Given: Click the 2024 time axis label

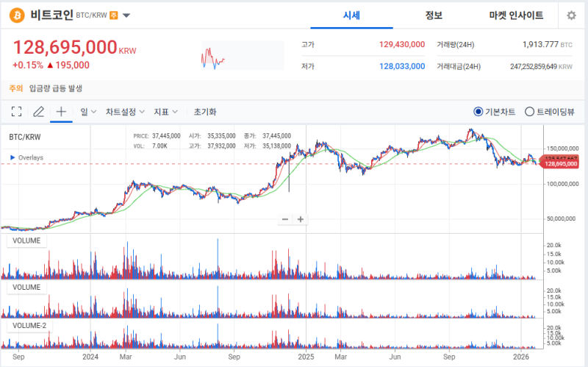Looking at the screenshot, I should tap(90, 357).
